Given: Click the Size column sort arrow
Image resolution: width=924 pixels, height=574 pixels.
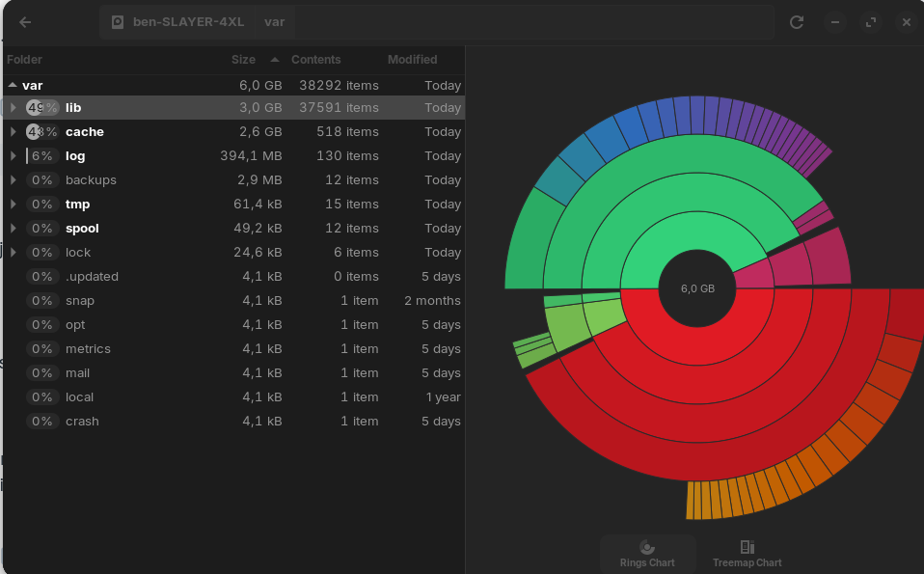Looking at the screenshot, I should pyautogui.click(x=275, y=60).
